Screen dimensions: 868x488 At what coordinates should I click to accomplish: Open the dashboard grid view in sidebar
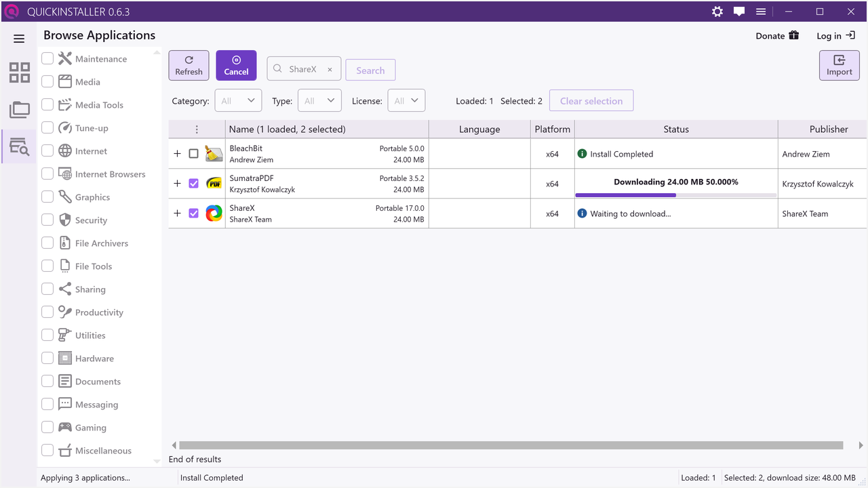click(19, 73)
